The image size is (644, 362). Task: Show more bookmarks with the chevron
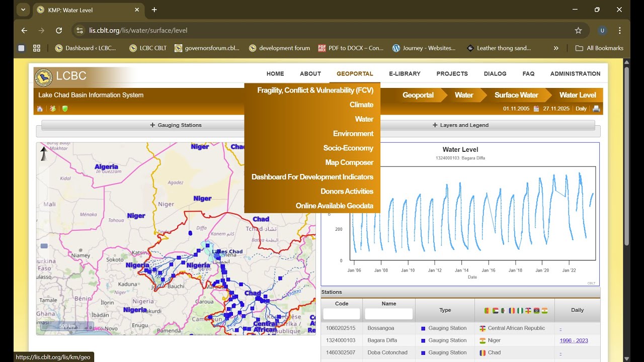click(556, 48)
